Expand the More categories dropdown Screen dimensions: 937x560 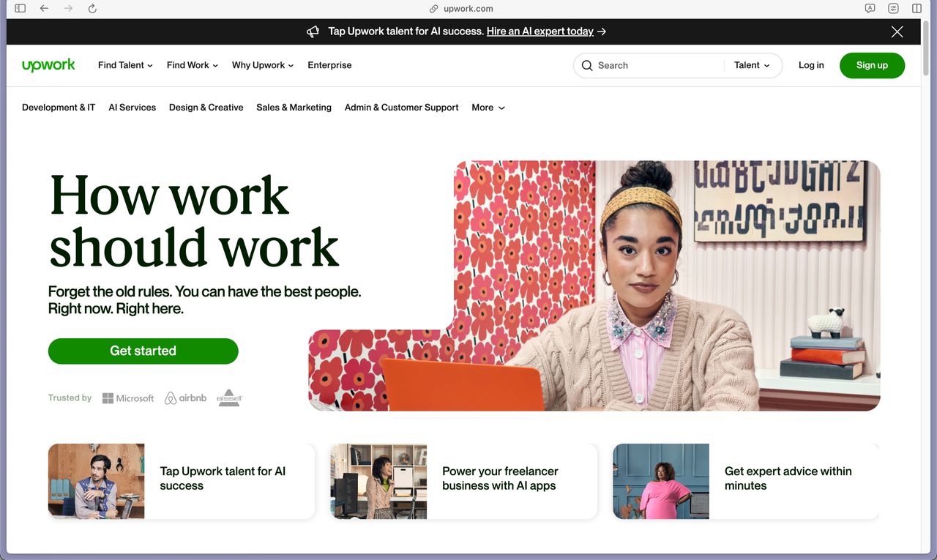click(x=488, y=108)
